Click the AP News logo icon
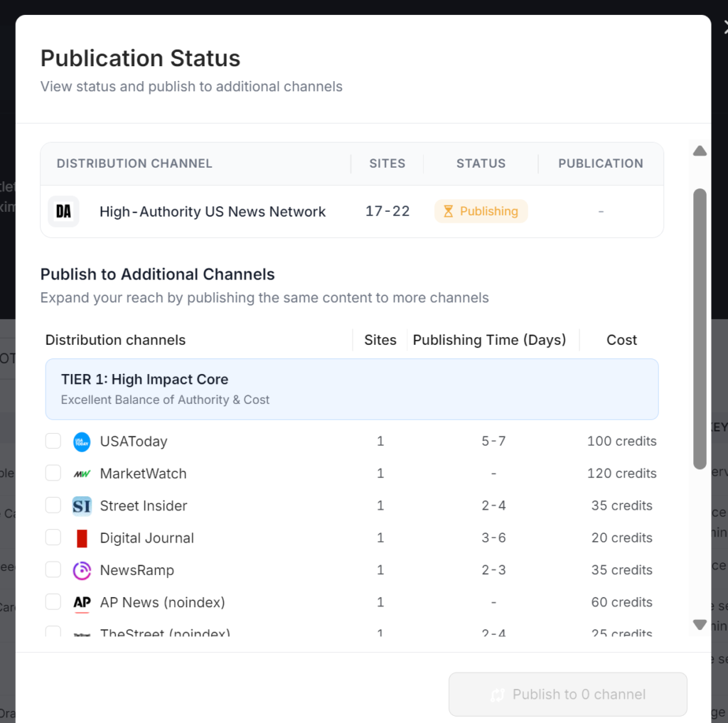The width and height of the screenshot is (728, 723). [81, 602]
